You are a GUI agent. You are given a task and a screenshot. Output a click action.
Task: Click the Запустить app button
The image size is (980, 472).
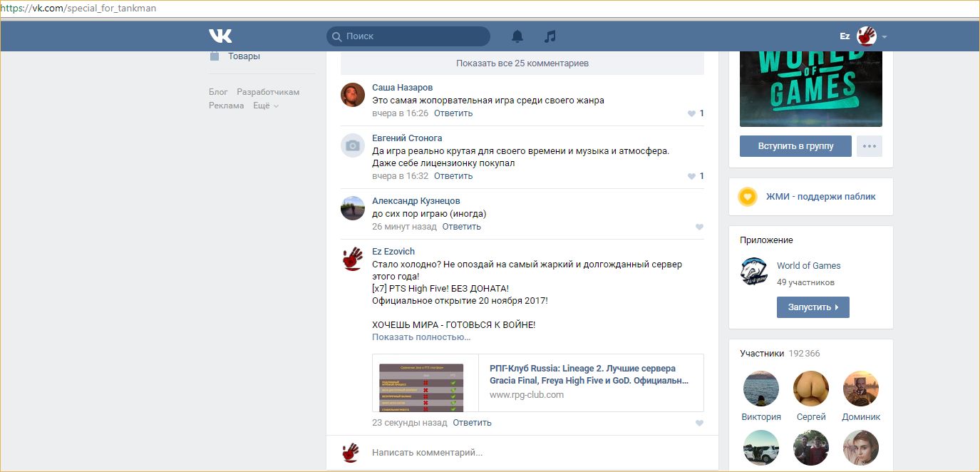click(813, 307)
